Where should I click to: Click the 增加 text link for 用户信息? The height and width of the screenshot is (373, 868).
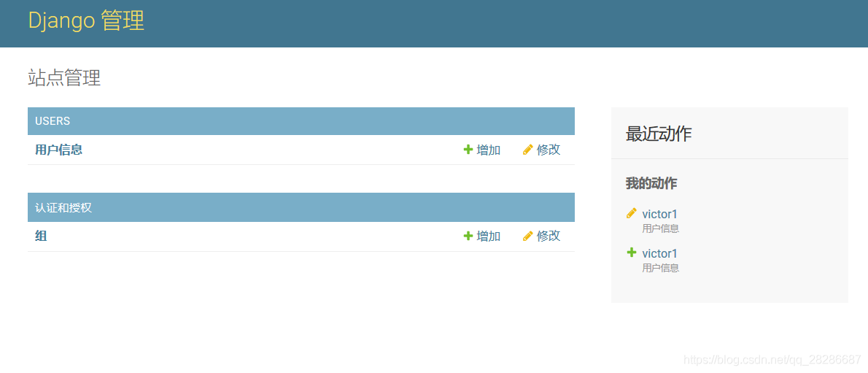point(489,150)
